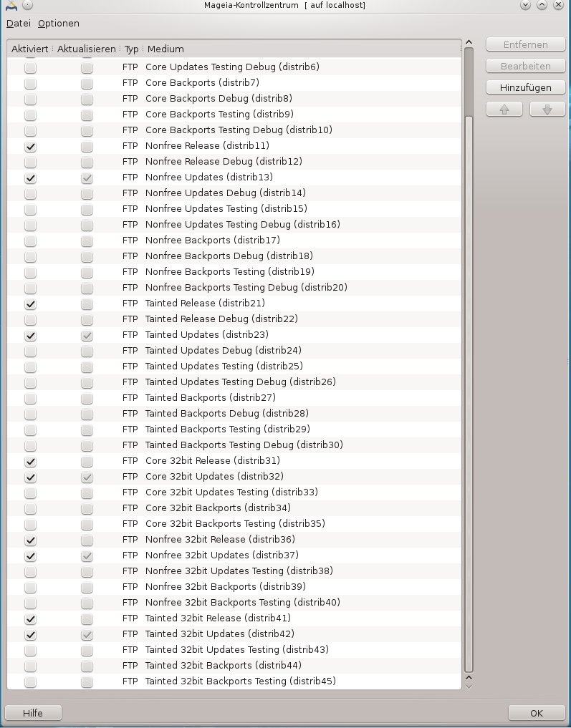571x728 pixels.
Task: Click the Typ column header
Action: (x=132, y=49)
